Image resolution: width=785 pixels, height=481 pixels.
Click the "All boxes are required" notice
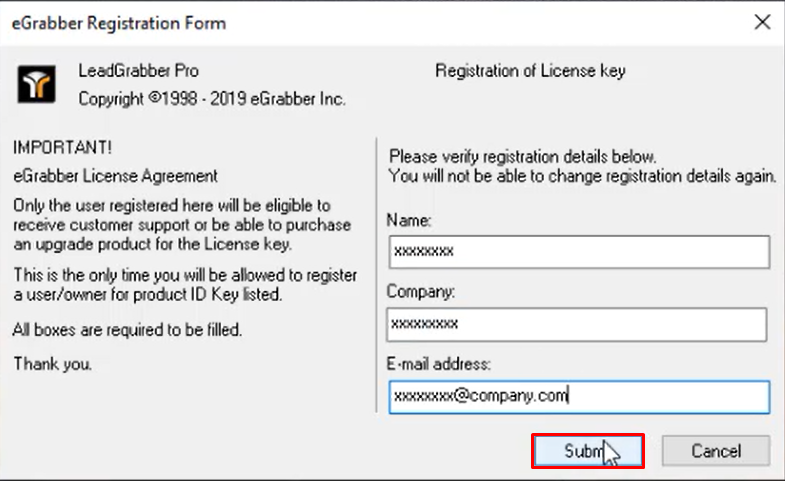coord(128,330)
